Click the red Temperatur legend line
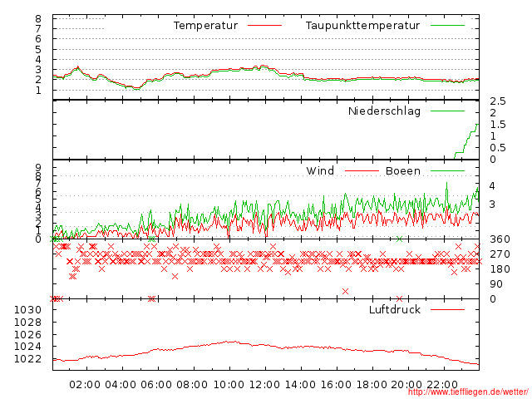Viewport: 532px width, 399px height. point(264,26)
